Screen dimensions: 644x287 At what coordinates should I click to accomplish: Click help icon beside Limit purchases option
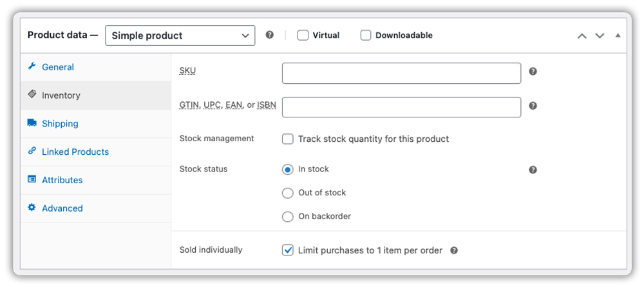pos(454,250)
